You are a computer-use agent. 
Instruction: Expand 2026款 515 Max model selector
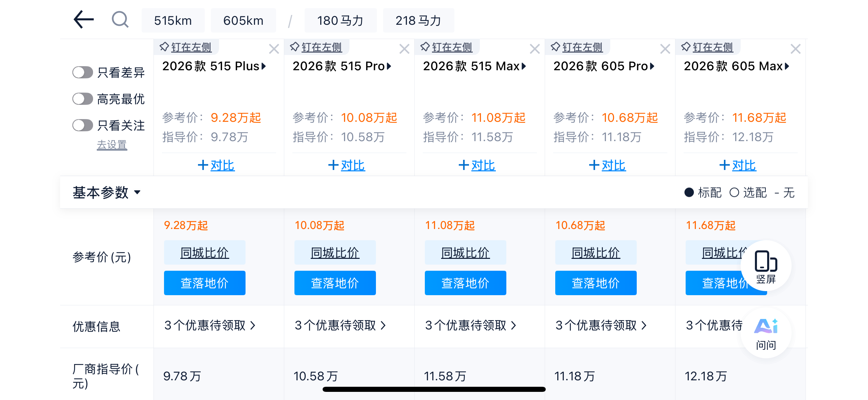click(474, 66)
